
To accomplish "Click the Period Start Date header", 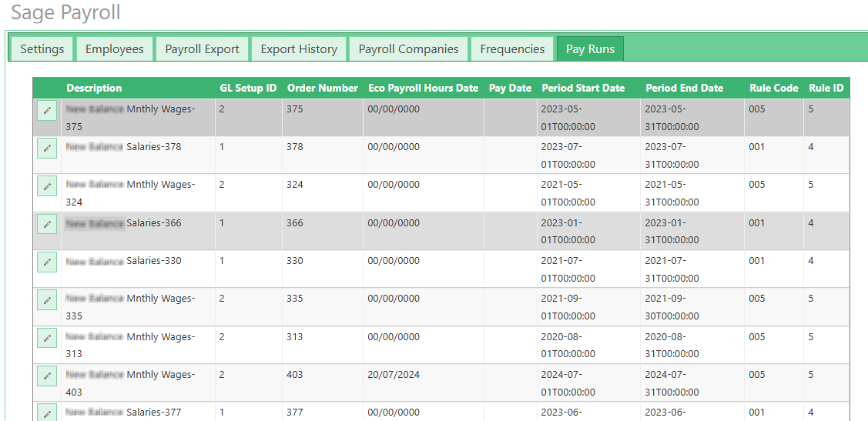I will pos(584,88).
